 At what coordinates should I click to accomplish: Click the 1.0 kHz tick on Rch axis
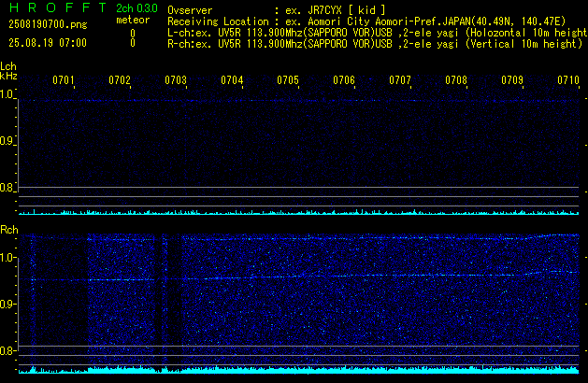coord(7,258)
